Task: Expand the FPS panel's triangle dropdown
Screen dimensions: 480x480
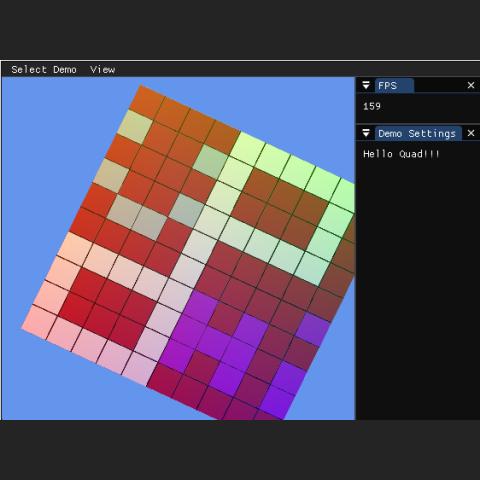Action: point(366,85)
